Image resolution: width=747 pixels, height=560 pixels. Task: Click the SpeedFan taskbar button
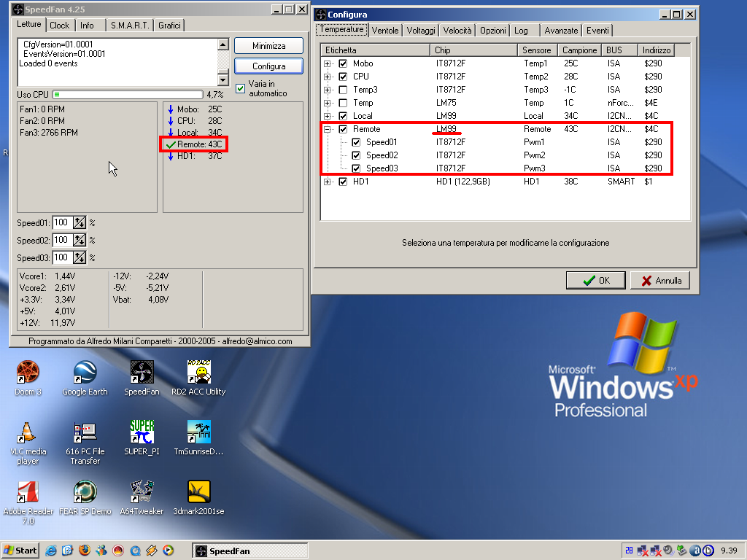click(x=250, y=551)
